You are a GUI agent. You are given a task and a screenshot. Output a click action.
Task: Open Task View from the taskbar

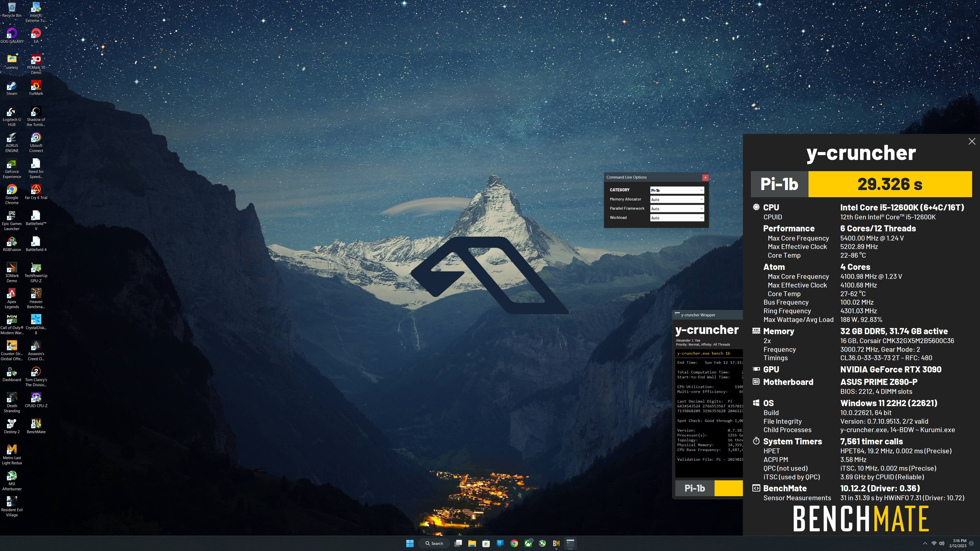[x=458, y=543]
